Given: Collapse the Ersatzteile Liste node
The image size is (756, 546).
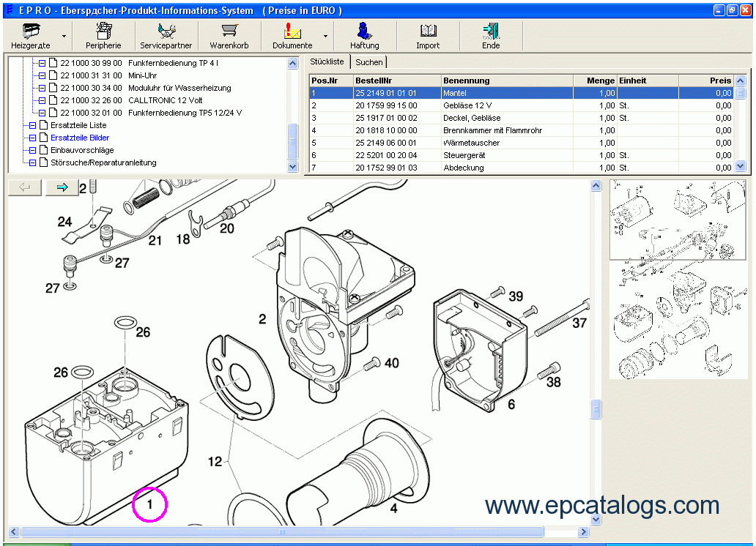Looking at the screenshot, I should (32, 125).
